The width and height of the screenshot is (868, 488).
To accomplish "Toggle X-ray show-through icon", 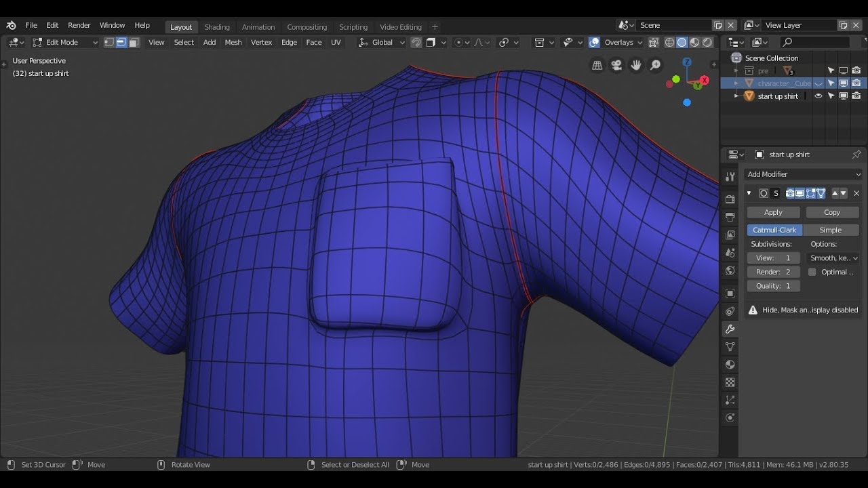I will 653,42.
